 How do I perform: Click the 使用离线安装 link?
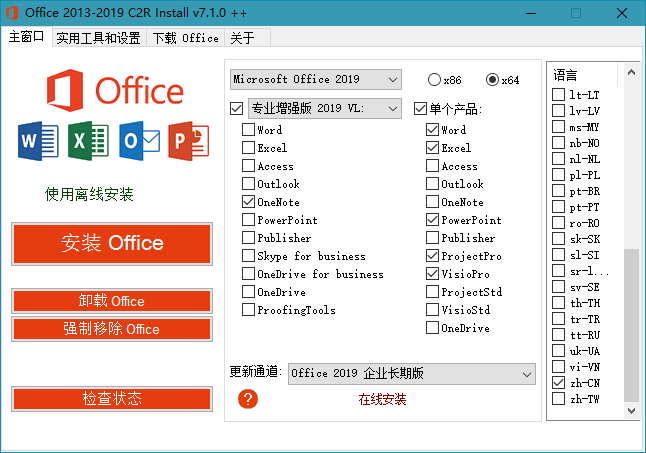[x=89, y=194]
